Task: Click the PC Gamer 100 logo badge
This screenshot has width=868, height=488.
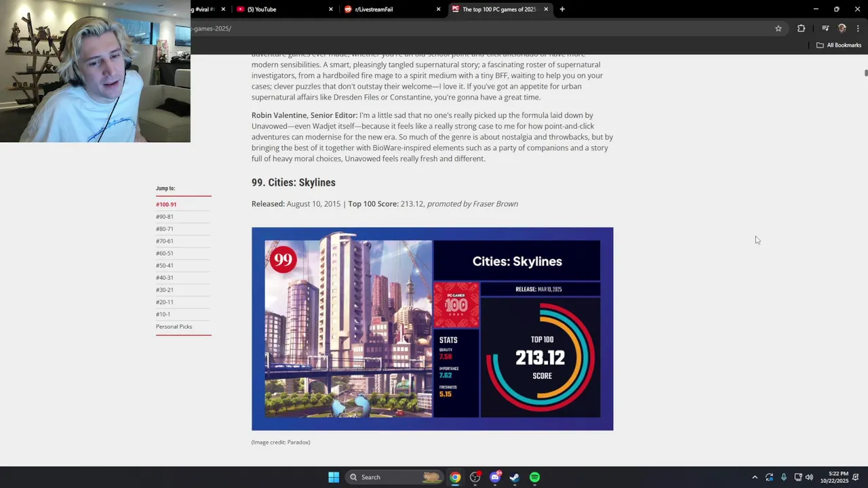Action: 456,305
